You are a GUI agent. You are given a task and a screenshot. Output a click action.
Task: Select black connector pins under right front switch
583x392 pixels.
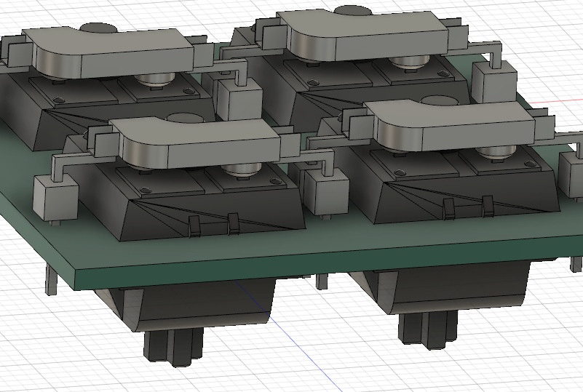(427, 330)
